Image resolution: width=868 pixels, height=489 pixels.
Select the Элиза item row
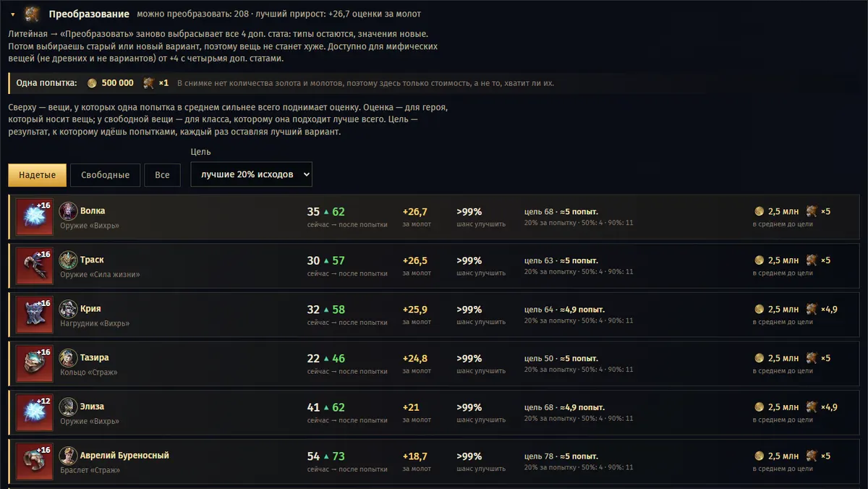[438, 412]
